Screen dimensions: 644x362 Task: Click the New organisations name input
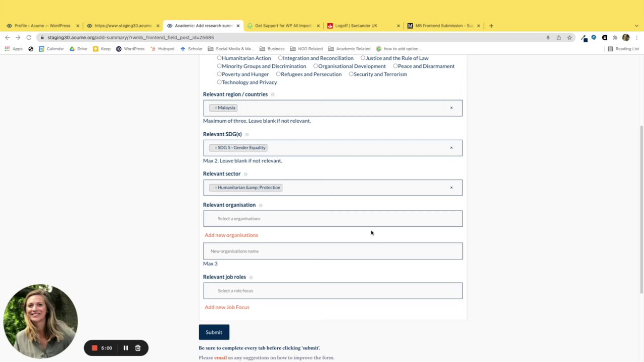coord(333,251)
